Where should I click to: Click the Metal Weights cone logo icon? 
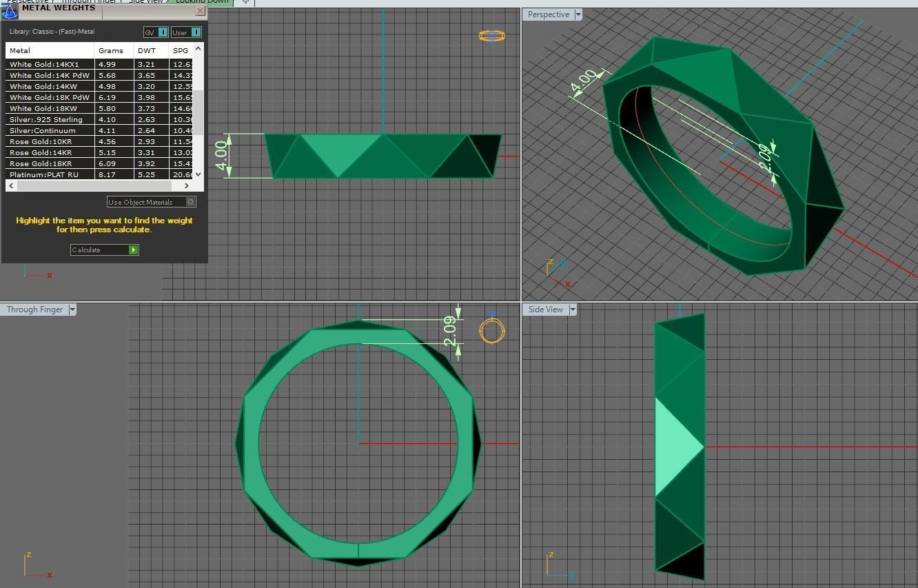(x=10, y=11)
